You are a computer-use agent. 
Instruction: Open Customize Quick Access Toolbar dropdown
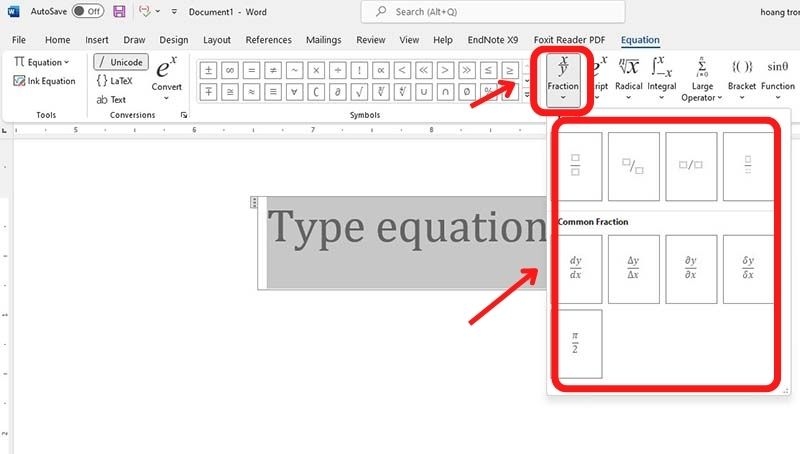(x=174, y=11)
